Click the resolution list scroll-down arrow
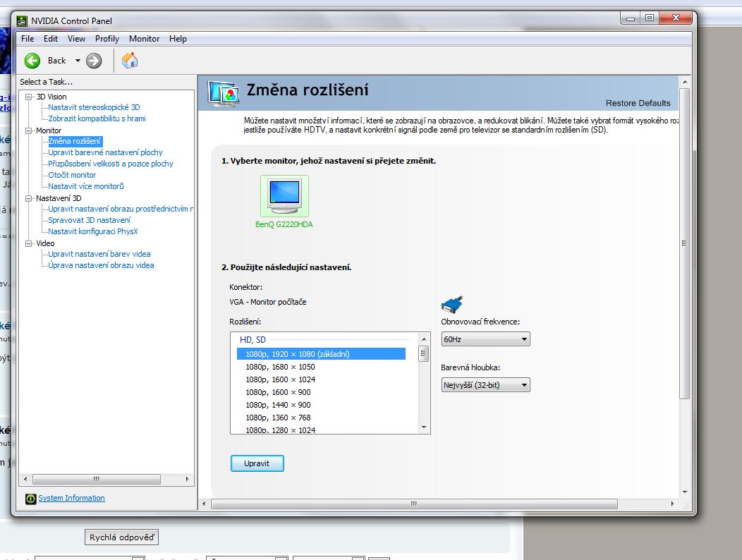 pos(424,427)
